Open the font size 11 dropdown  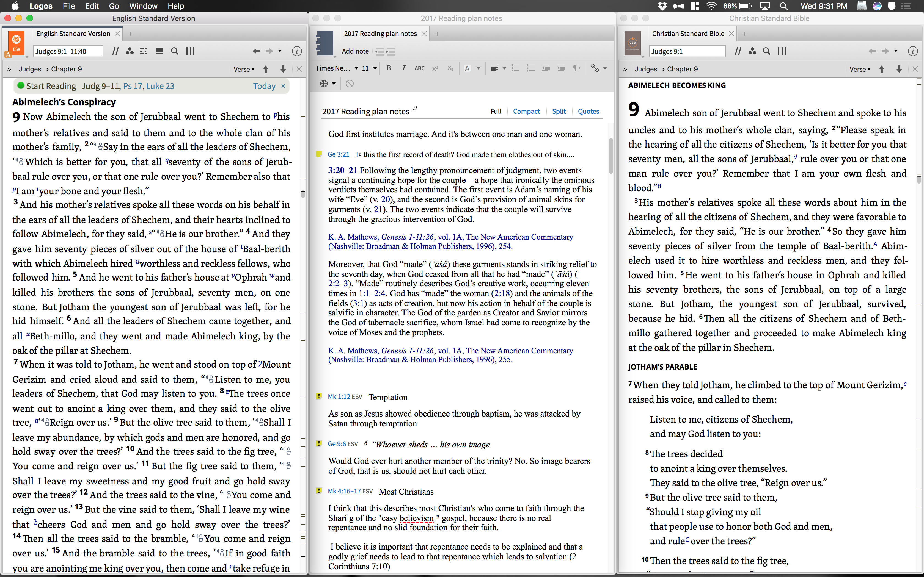click(x=369, y=68)
